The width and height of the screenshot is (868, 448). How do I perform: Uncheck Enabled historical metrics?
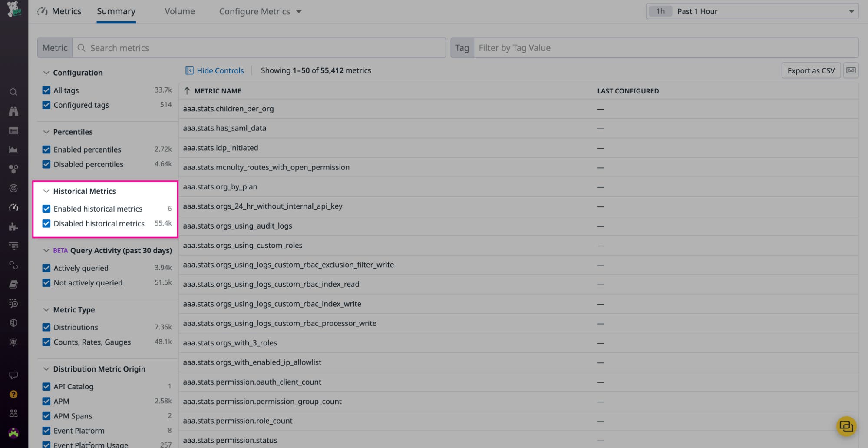click(x=46, y=209)
